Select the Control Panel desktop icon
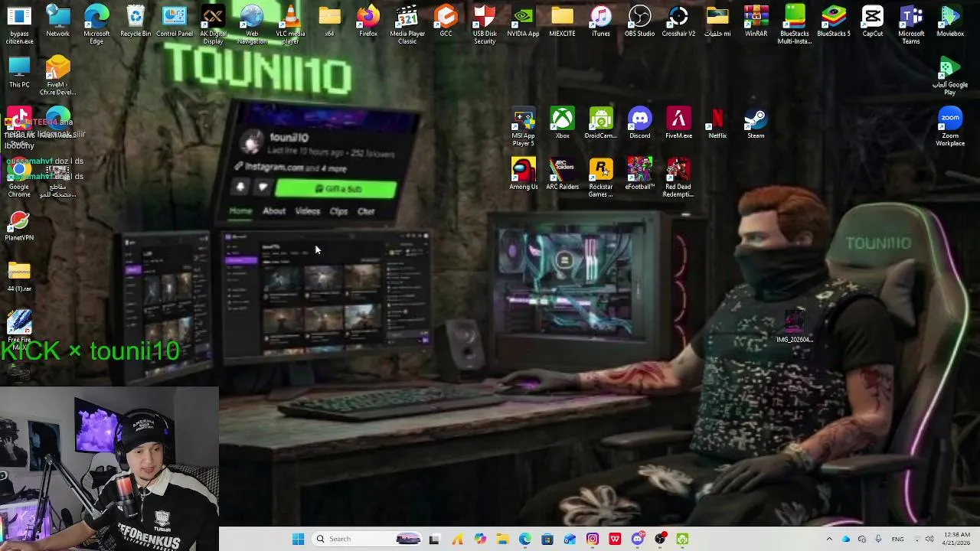Screen dimensions: 980x551 [x=175, y=21]
